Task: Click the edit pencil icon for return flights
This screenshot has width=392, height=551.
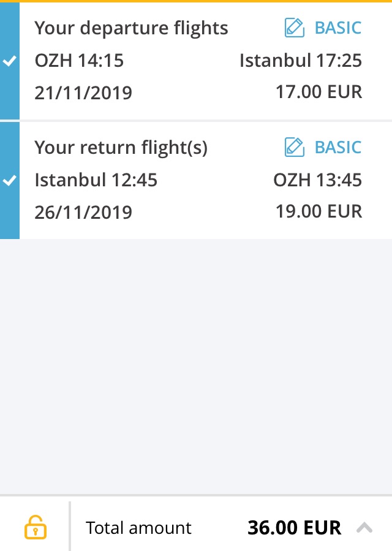Action: point(295,147)
